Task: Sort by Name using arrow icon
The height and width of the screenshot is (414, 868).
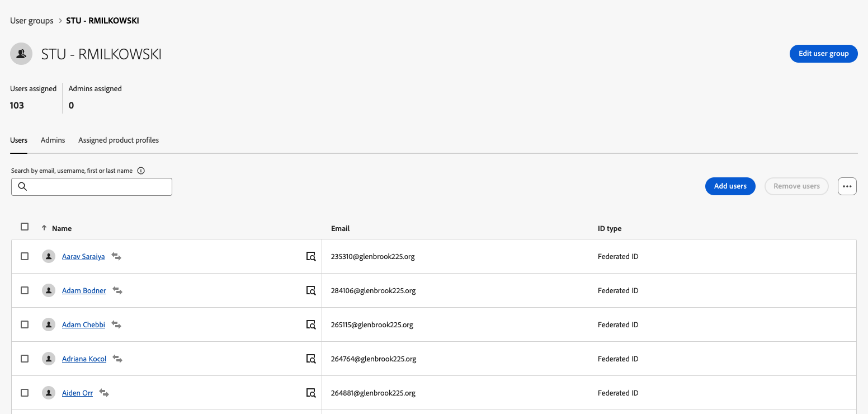Action: pyautogui.click(x=44, y=228)
